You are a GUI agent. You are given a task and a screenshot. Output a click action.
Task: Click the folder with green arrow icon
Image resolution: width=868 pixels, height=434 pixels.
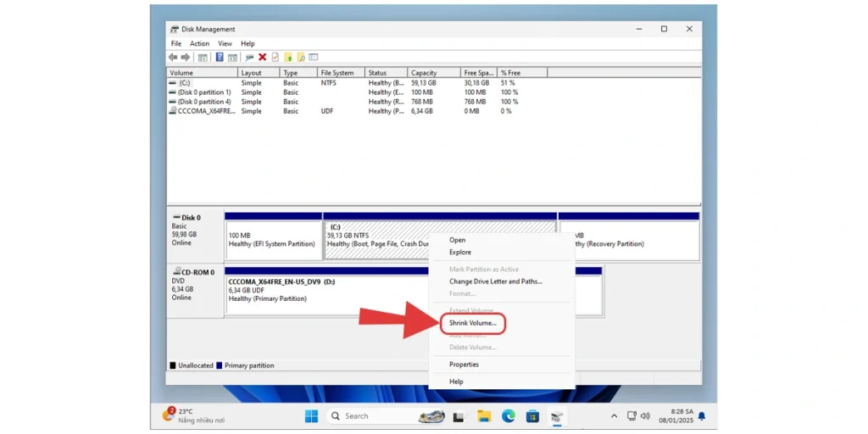288,57
